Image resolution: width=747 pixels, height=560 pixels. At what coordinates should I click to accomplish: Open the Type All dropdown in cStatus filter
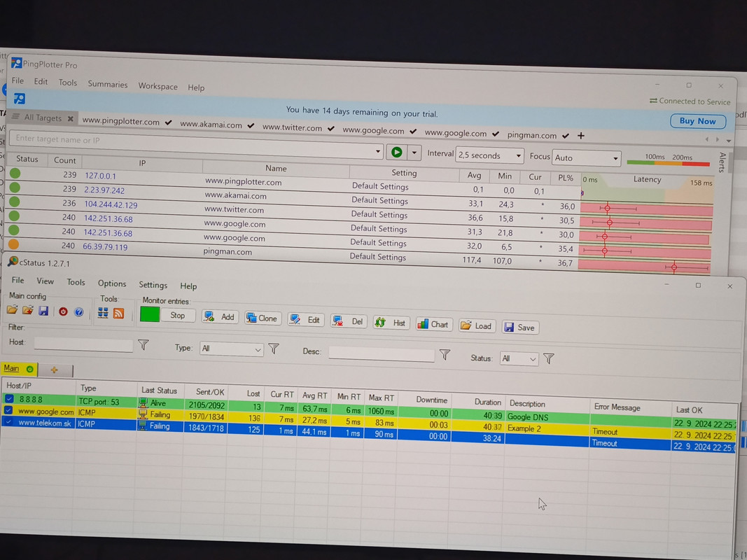[x=231, y=349]
